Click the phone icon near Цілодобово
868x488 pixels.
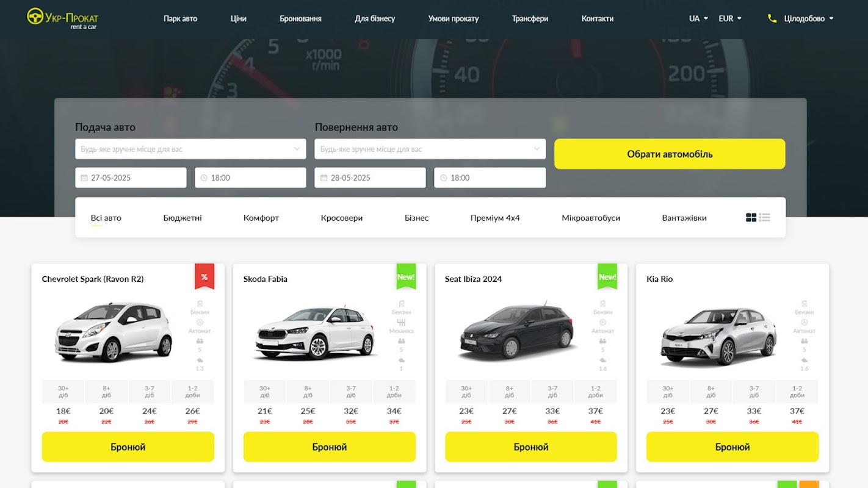click(x=772, y=19)
